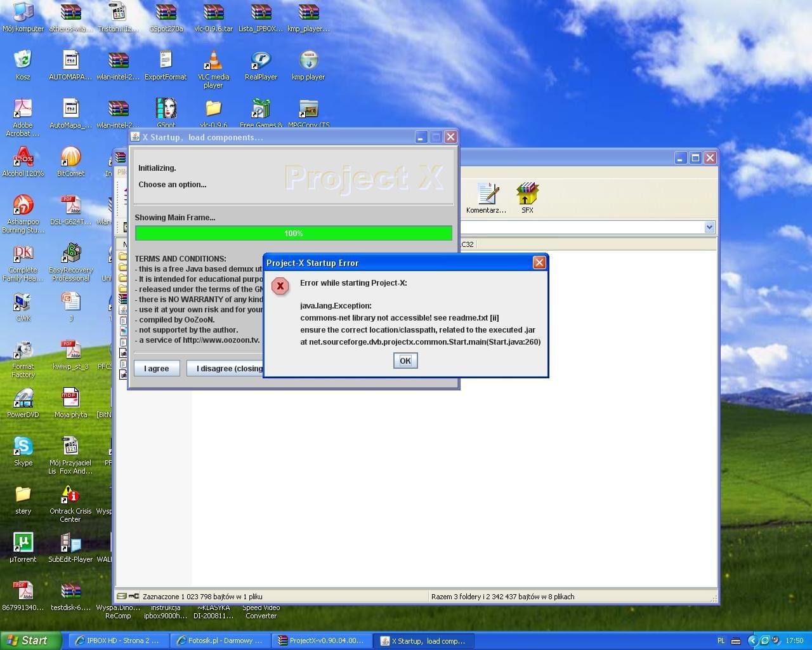The height and width of the screenshot is (650, 812).
Task: Select CWK desktop shortcut
Action: pos(23,307)
